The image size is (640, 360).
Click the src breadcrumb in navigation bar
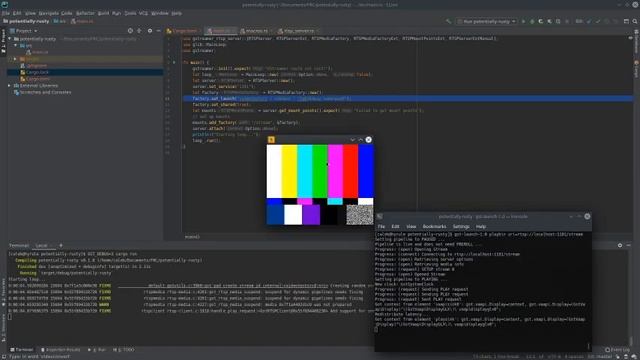pos(59,21)
